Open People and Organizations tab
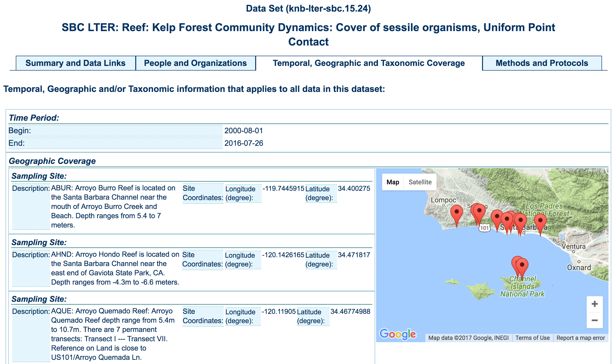The width and height of the screenshot is (615, 364). pyautogui.click(x=195, y=63)
